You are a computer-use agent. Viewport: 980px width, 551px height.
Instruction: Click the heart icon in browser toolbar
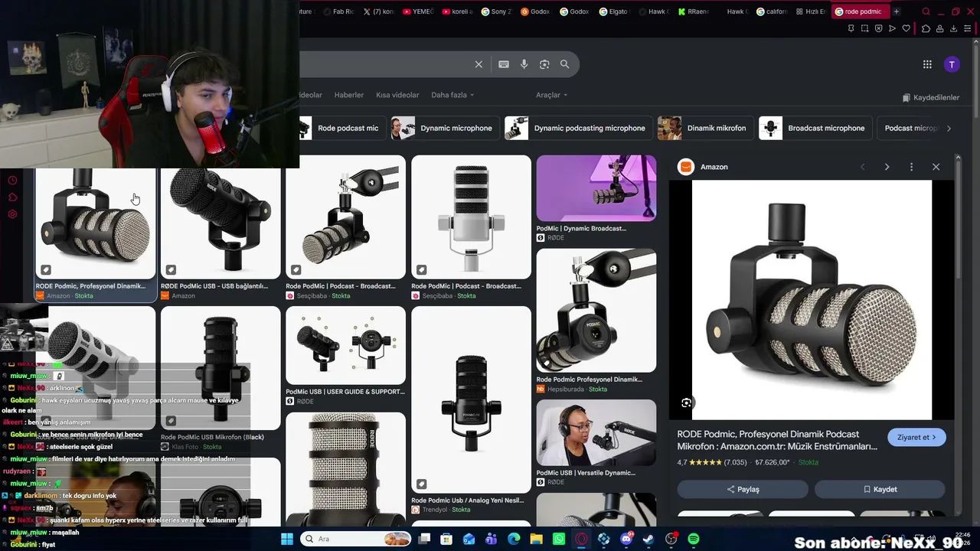coord(906,28)
